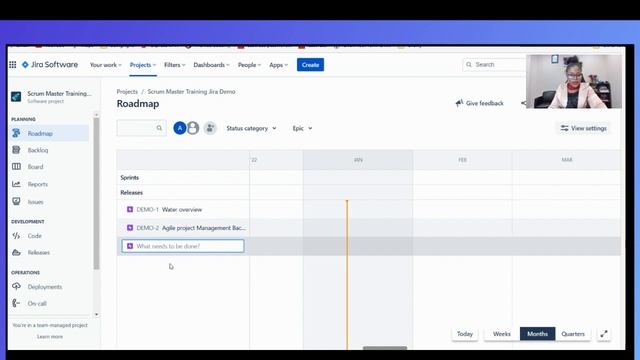Open Releases sidebar label
This screenshot has width=640, height=360.
point(39,253)
